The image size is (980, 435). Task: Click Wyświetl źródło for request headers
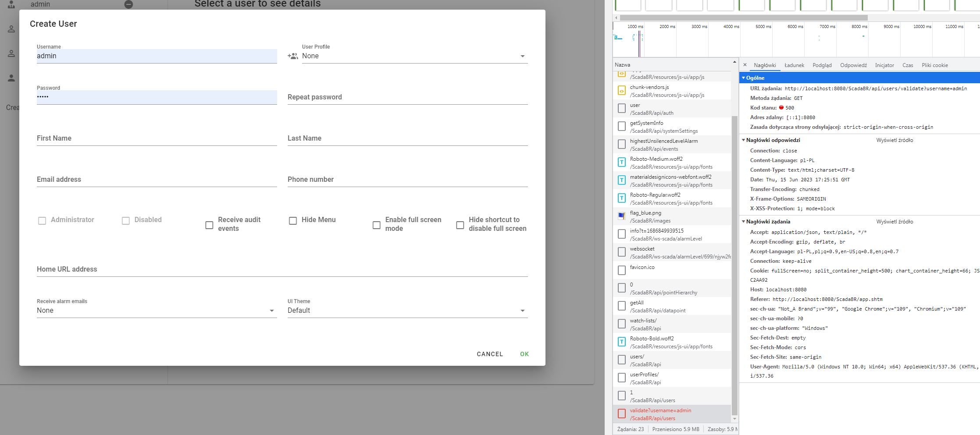click(x=895, y=221)
